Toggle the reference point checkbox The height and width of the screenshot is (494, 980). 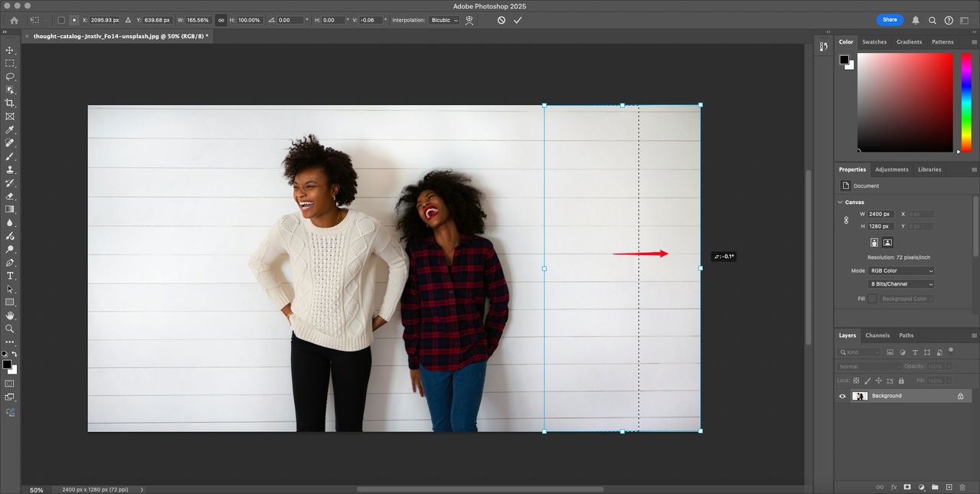pyautogui.click(x=61, y=20)
